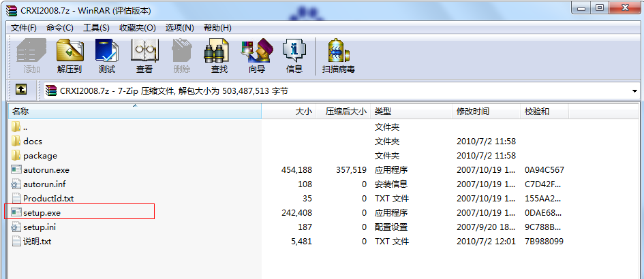This screenshot has width=644, height=279.
Task: Minimize the WinRAR window
Action: click(581, 7)
